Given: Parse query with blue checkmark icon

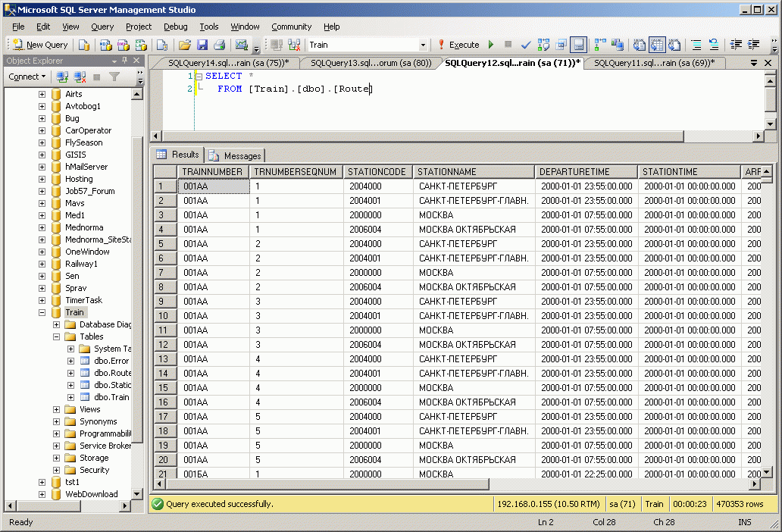Looking at the screenshot, I should 526,45.
